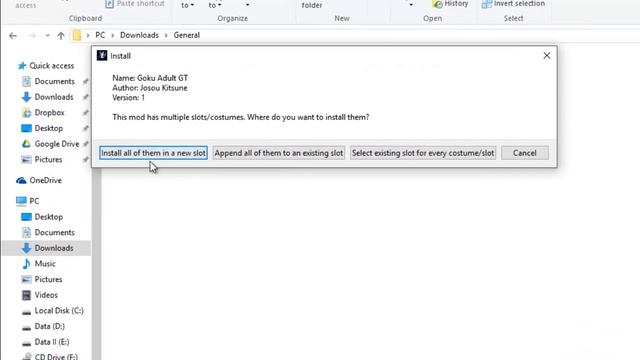
Task: Click Paste shortcut in the ribbon
Action: pos(135,4)
